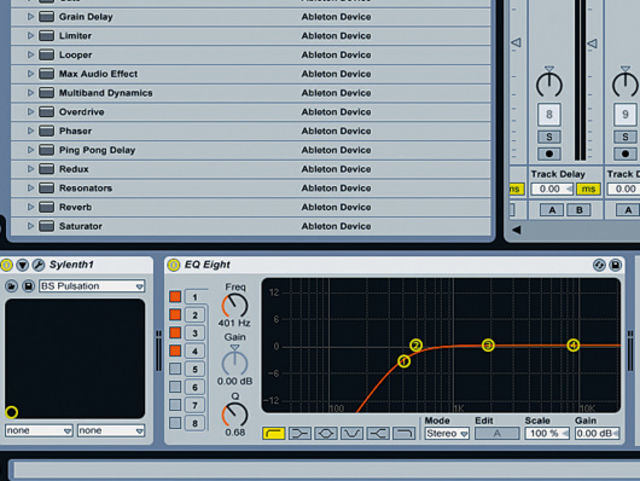
Task: Click EQ Eight band Gain knob
Action: click(235, 362)
